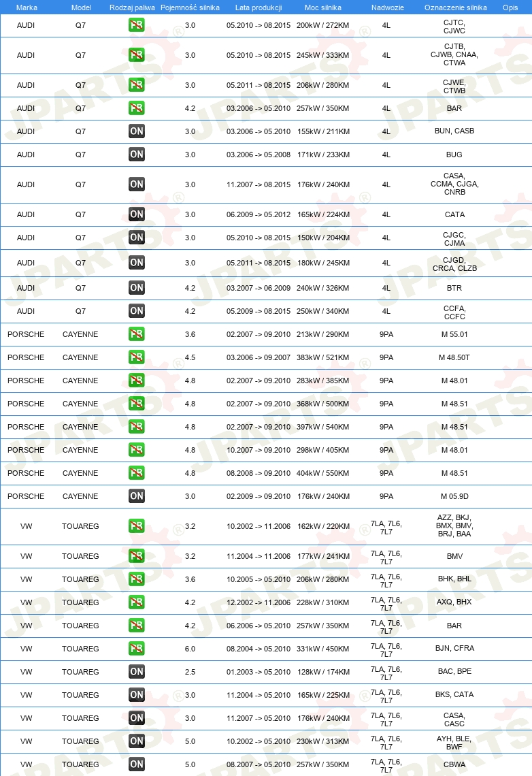Click power value 155kW / 211KM
This screenshot has width=532, height=776.
pyautogui.click(x=323, y=131)
